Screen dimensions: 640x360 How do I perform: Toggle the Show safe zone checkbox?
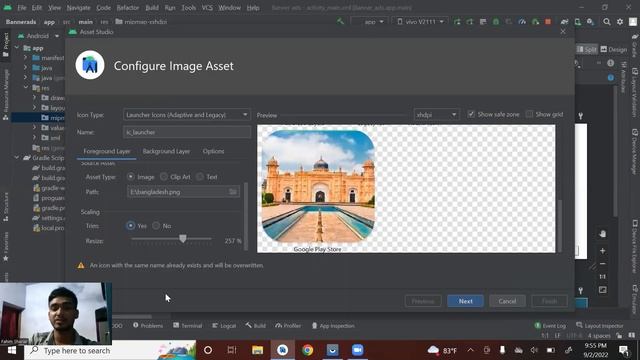(x=471, y=114)
